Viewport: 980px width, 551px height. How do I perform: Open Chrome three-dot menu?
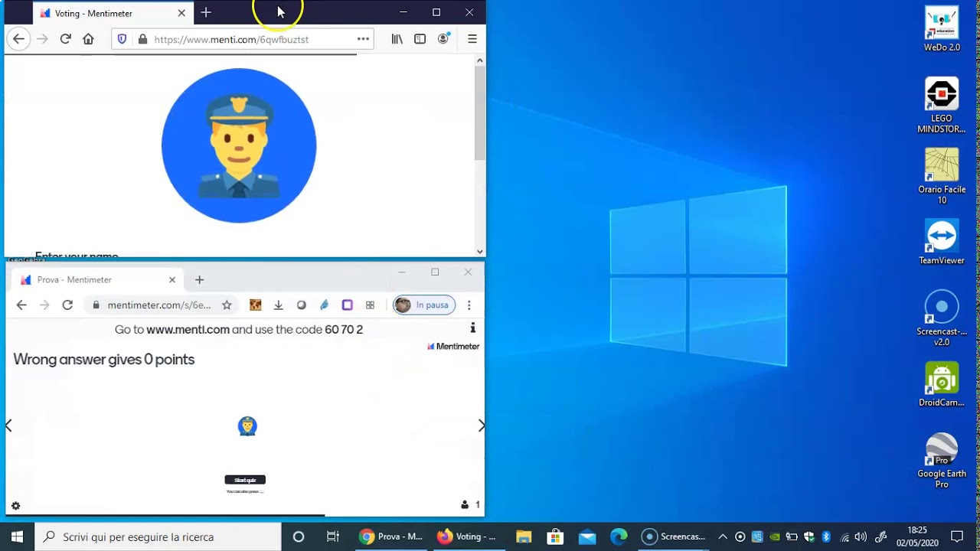(469, 305)
